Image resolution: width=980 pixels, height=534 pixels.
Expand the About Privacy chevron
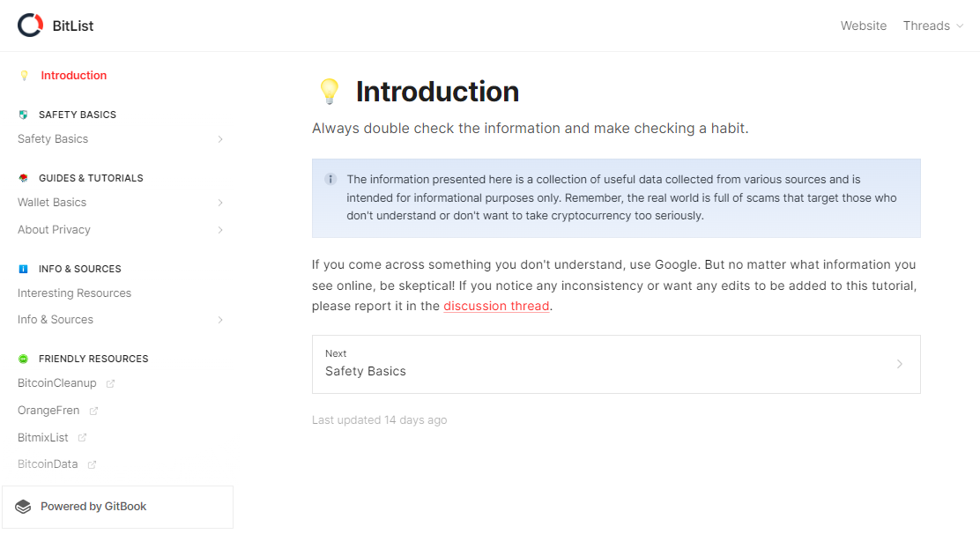(x=220, y=230)
